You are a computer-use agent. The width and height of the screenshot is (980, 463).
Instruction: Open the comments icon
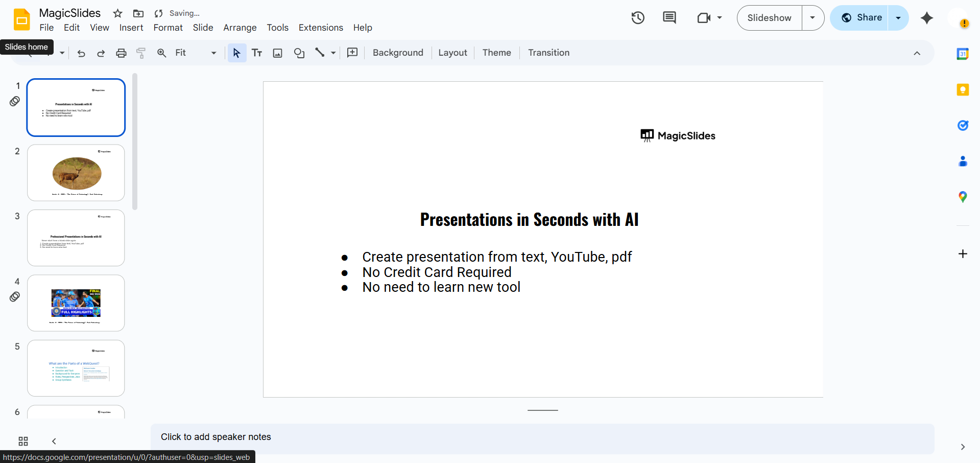pos(669,18)
